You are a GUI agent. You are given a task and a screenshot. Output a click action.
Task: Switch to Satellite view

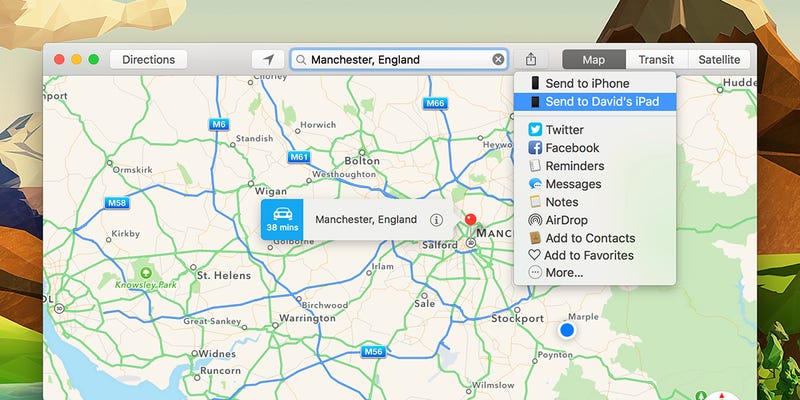tap(719, 60)
